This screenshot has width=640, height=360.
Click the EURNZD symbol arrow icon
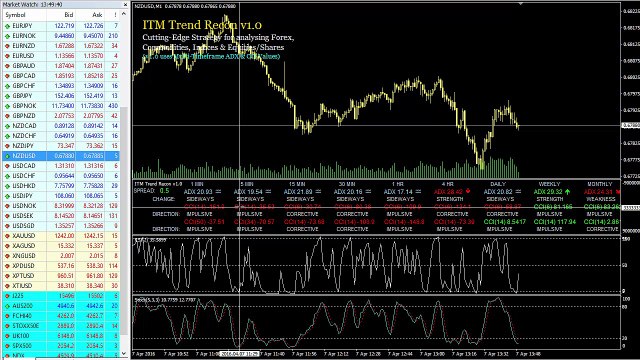(x=7, y=46)
